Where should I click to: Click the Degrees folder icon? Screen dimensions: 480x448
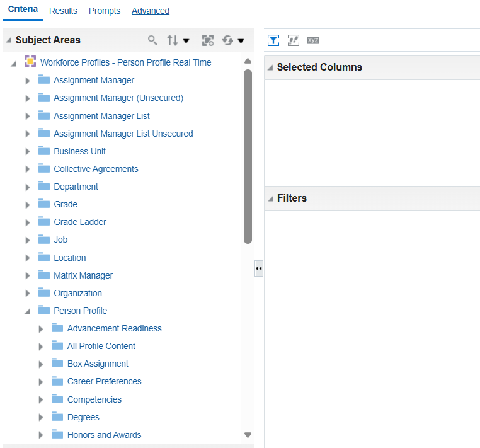[57, 416]
